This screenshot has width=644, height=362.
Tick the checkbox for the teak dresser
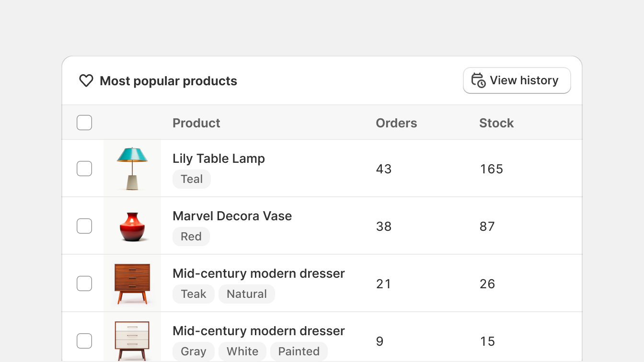(84, 283)
